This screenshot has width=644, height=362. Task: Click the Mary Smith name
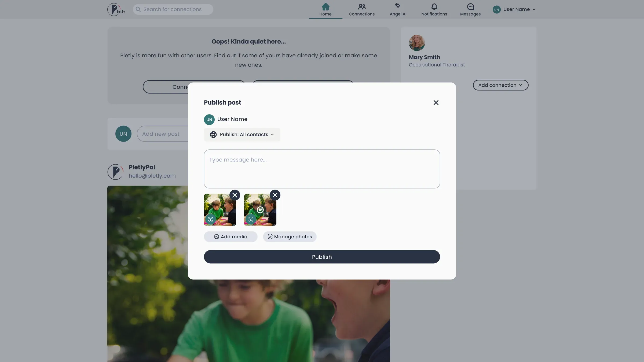pos(424,57)
